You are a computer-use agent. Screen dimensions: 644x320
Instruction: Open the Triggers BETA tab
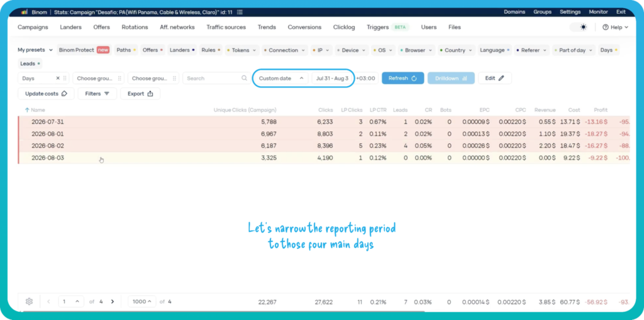pos(387,27)
